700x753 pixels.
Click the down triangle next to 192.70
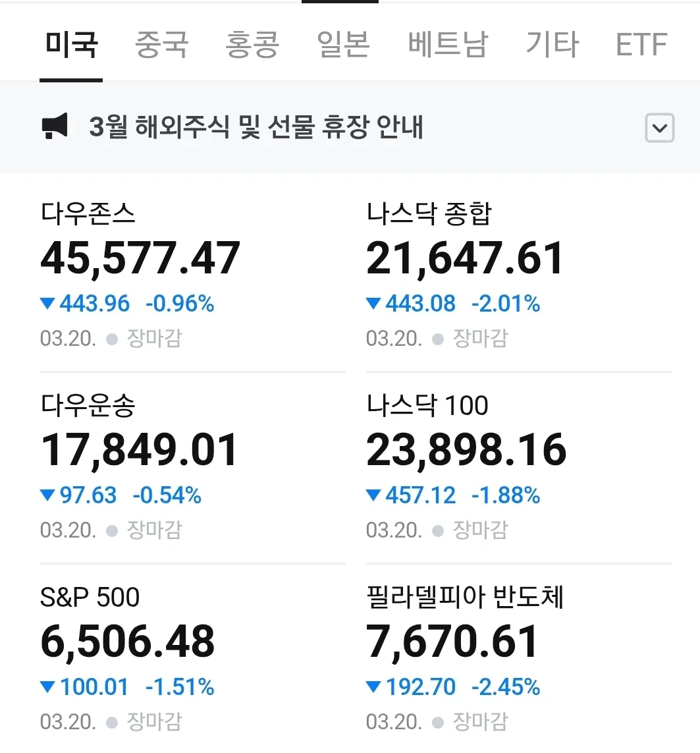click(x=373, y=687)
